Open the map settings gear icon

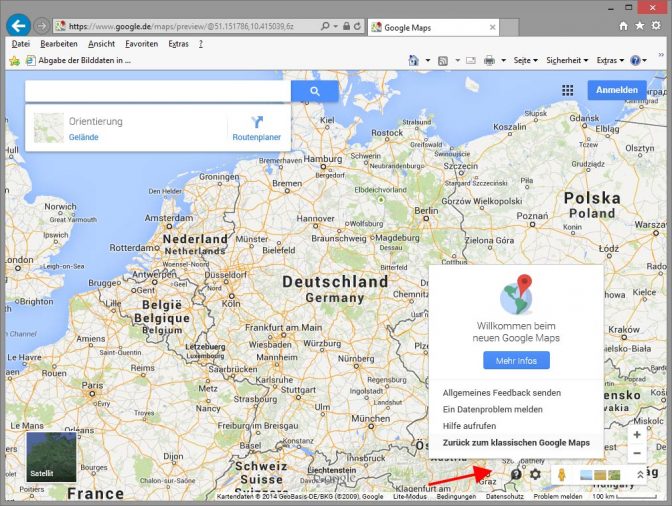tap(535, 474)
